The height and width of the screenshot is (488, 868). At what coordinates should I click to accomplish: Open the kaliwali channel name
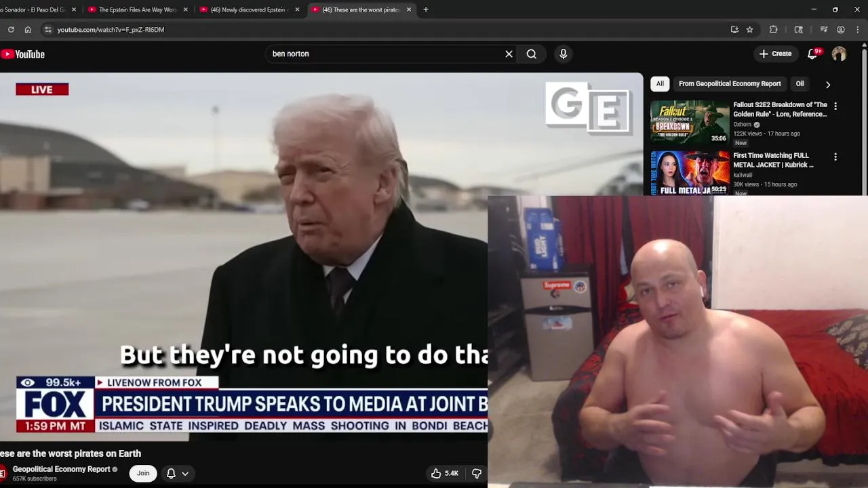coord(743,175)
